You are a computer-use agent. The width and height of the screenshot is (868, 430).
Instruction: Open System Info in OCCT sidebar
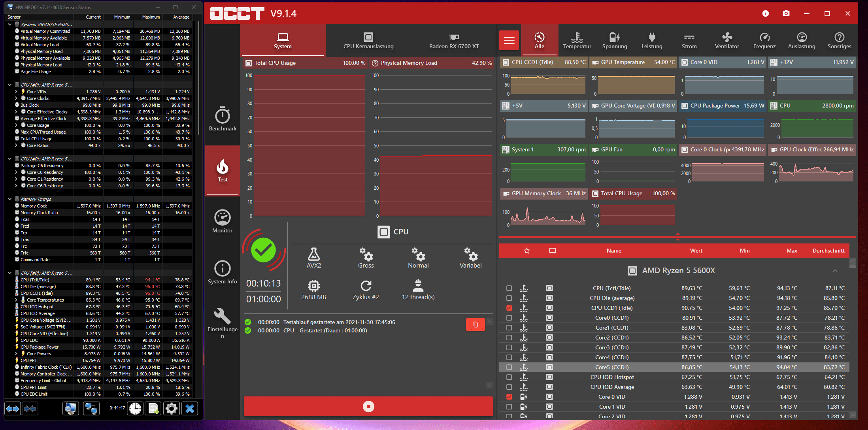(223, 272)
